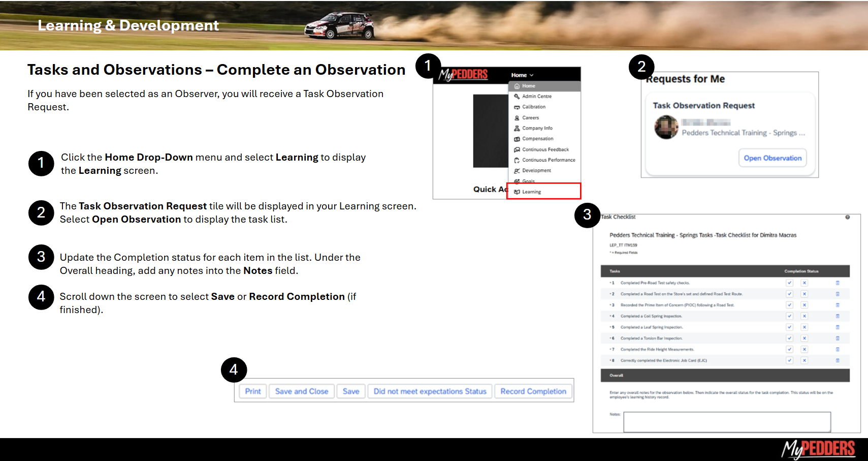Expand the Home drop-down menu
The width and height of the screenshot is (868, 461).
pyautogui.click(x=522, y=75)
